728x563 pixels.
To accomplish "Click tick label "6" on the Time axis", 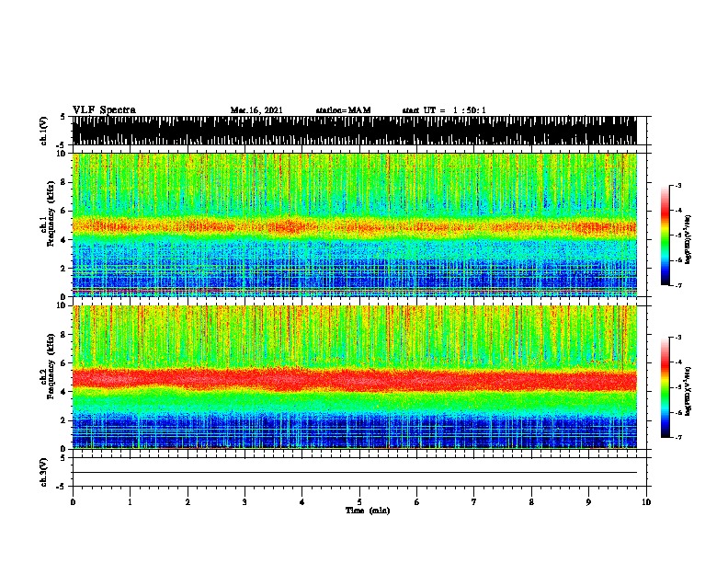I will (x=416, y=502).
